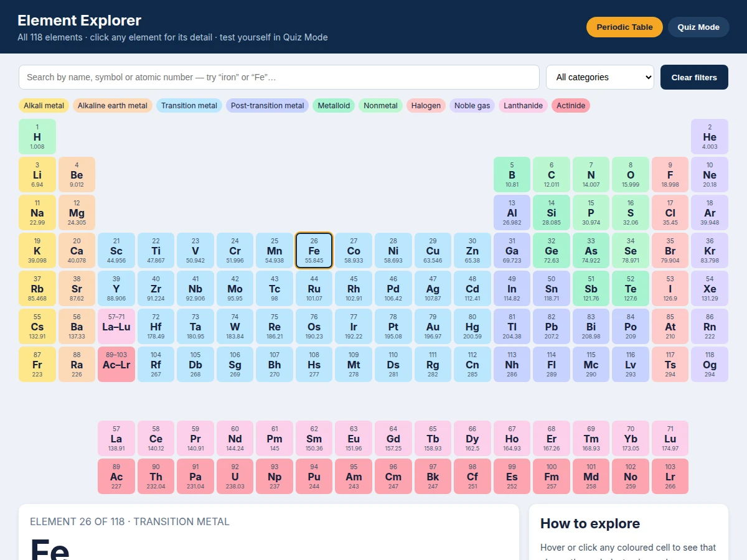Select the Alkali metal legend chip
Screen dimensions: 747x560
point(44,106)
